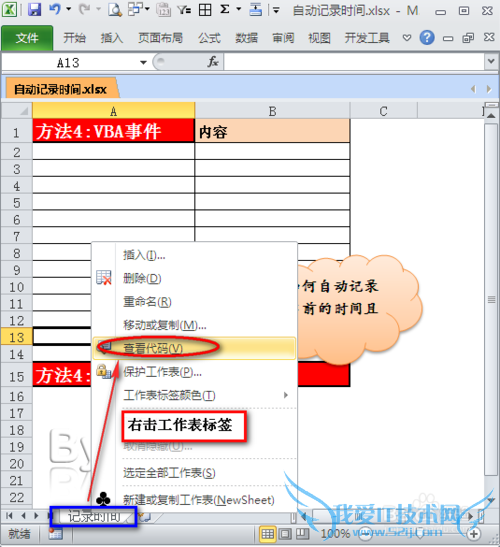Click the vertical scrollbar thumb
Viewport: 500px width, 547px height.
(x=491, y=299)
